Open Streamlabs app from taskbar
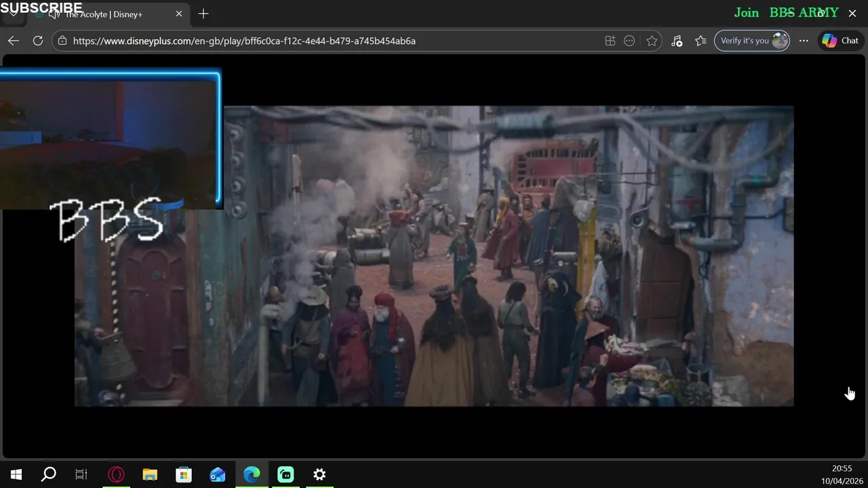The width and height of the screenshot is (868, 488). [x=285, y=474]
